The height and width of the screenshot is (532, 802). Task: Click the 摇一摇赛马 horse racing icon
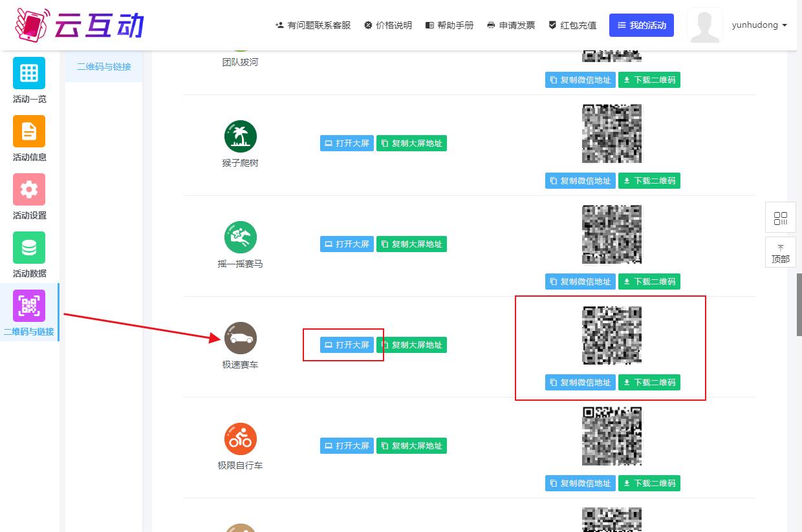[240, 238]
